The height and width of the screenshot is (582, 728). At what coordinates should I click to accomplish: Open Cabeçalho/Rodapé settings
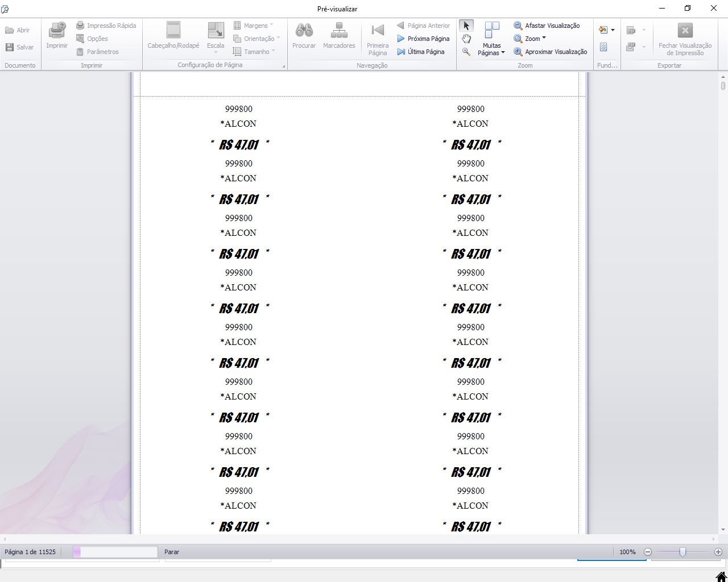pyautogui.click(x=173, y=35)
